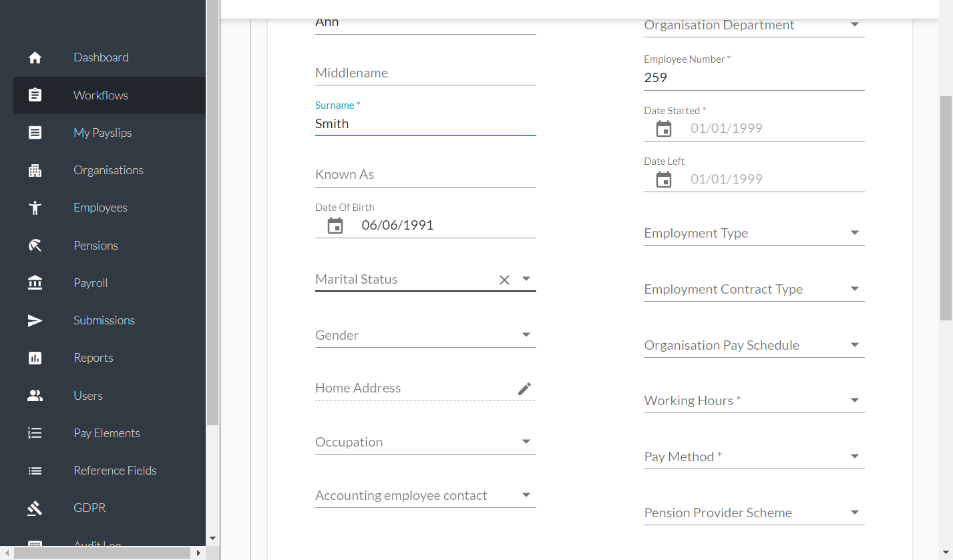This screenshot has width=953, height=560.
Task: Go to Employees in the sidebar
Action: point(110,208)
